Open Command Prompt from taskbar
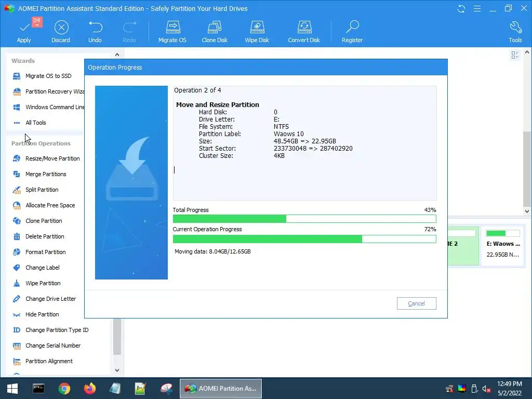This screenshot has height=399, width=532. click(x=38, y=389)
